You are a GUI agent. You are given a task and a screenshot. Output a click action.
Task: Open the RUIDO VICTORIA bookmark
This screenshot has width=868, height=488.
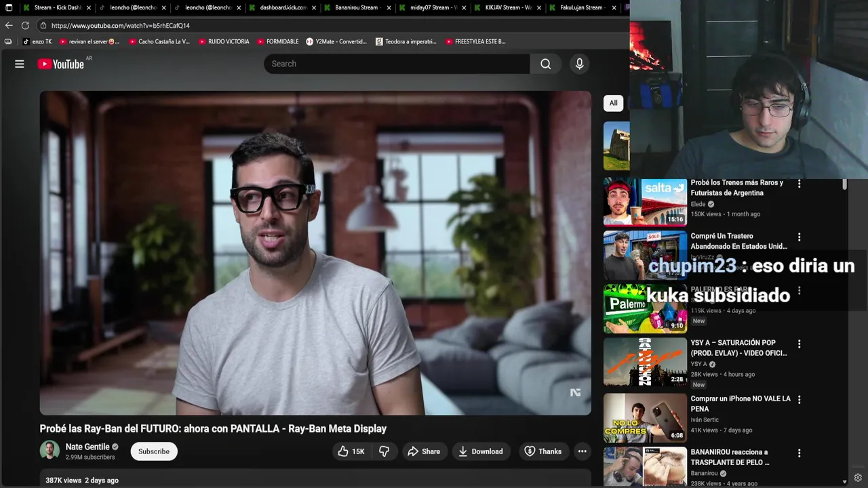(224, 41)
